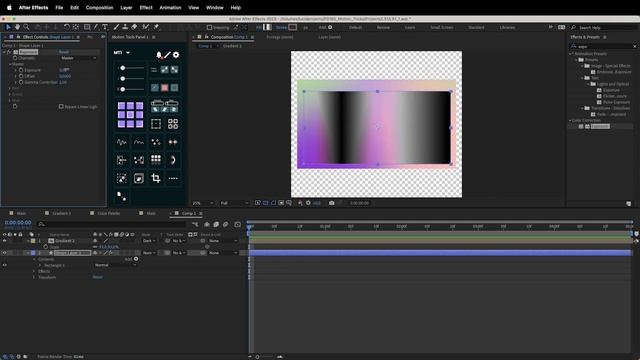
Task: Open the Composition menu
Action: (x=100, y=8)
